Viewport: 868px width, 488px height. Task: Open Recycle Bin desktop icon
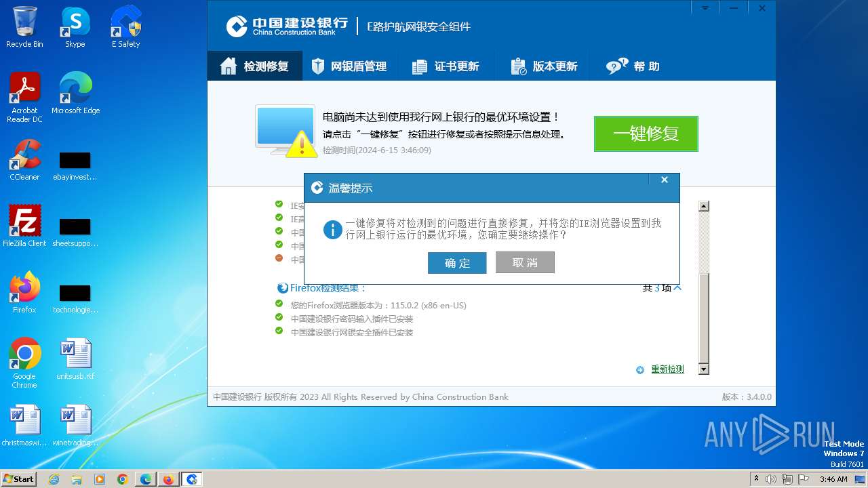click(x=24, y=27)
